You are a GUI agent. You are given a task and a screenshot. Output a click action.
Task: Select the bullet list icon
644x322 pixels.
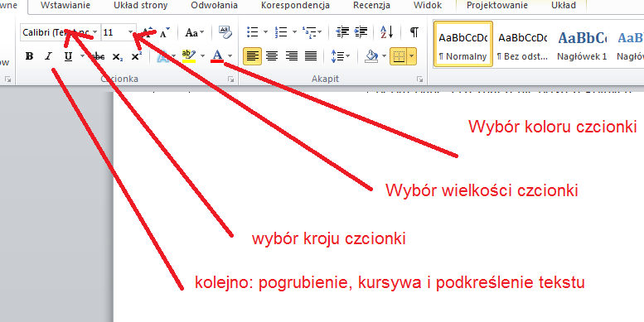(x=252, y=32)
